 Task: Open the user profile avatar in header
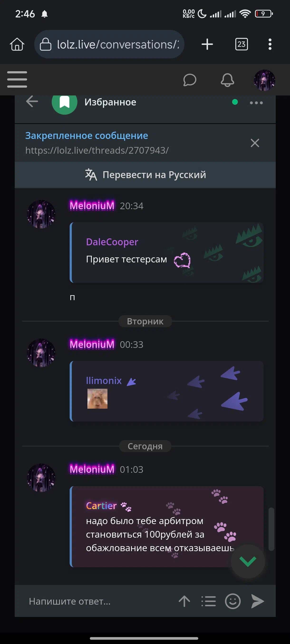click(265, 80)
